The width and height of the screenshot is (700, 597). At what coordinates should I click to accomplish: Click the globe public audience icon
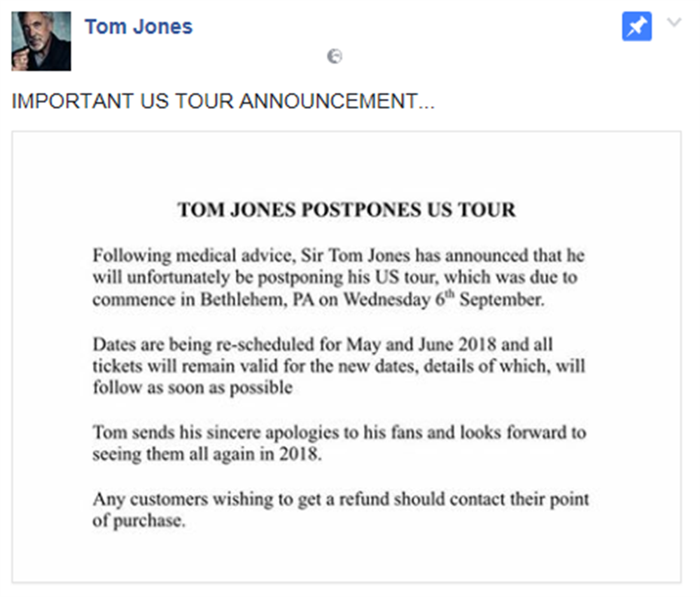334,57
